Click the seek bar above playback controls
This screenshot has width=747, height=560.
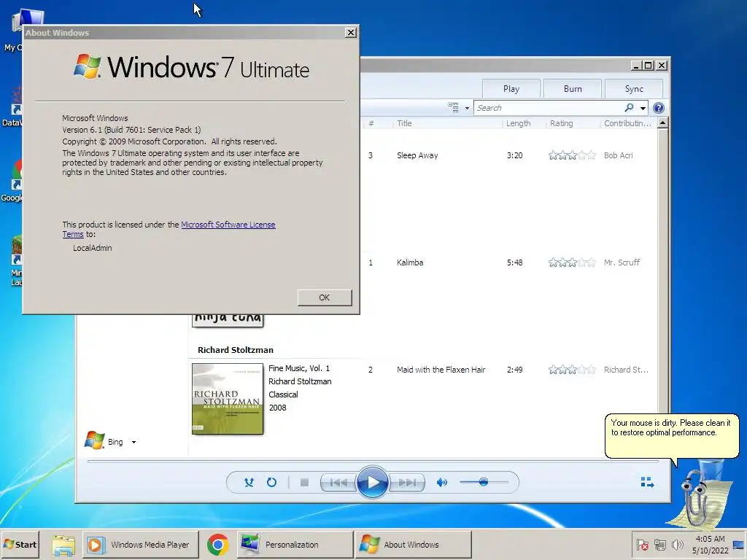point(373,462)
